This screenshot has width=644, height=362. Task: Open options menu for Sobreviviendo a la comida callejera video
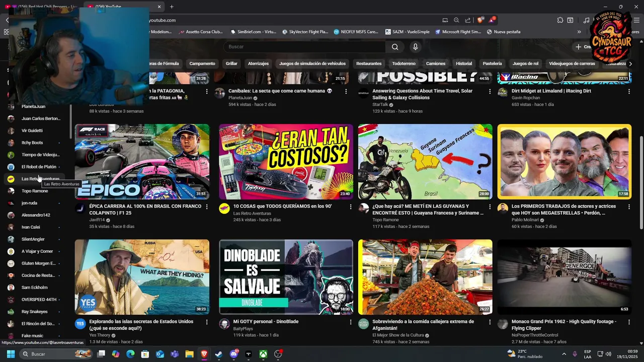(x=490, y=322)
